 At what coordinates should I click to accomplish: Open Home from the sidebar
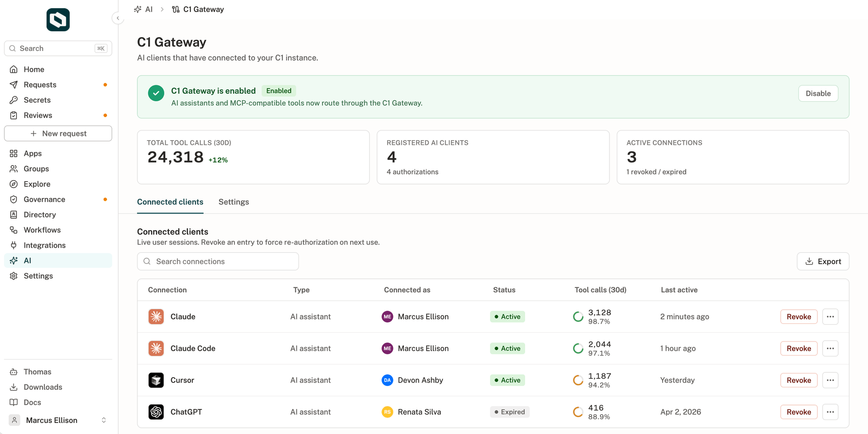pyautogui.click(x=58, y=69)
